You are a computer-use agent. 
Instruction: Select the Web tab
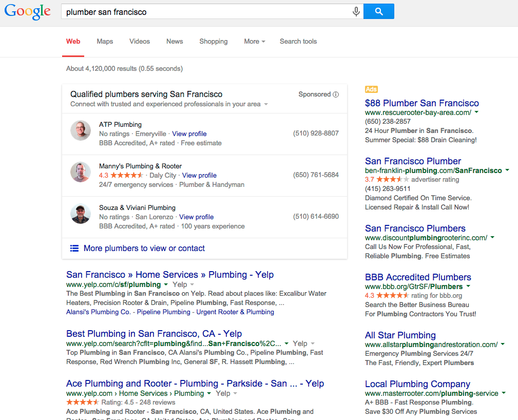73,41
